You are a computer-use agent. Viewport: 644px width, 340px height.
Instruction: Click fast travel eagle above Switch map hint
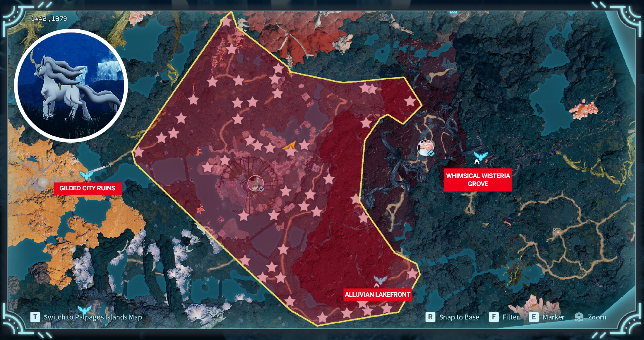[85, 310]
